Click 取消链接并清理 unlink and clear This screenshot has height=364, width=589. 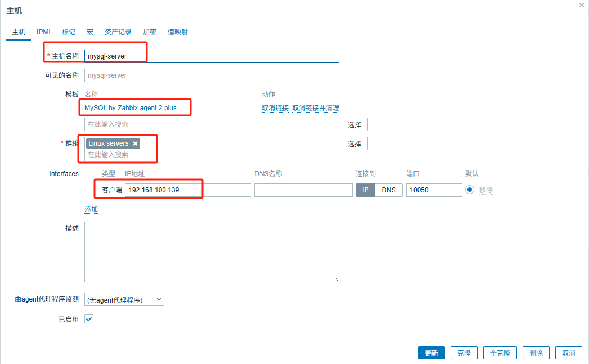tap(316, 108)
